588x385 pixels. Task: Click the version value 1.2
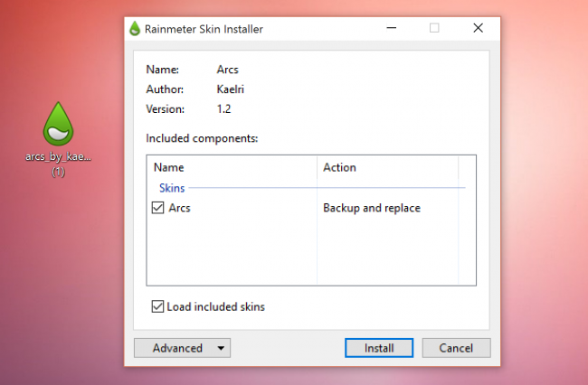pyautogui.click(x=223, y=109)
